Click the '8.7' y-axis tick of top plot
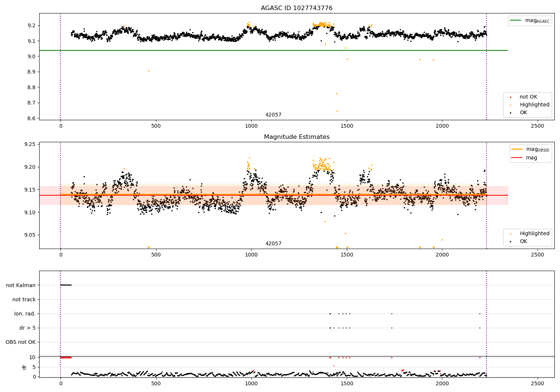 pos(32,103)
